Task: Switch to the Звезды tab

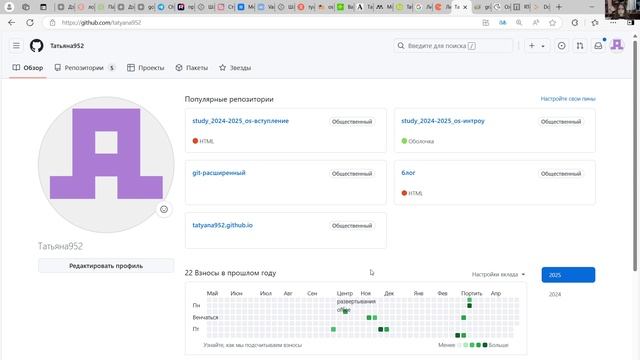Action: (235, 68)
